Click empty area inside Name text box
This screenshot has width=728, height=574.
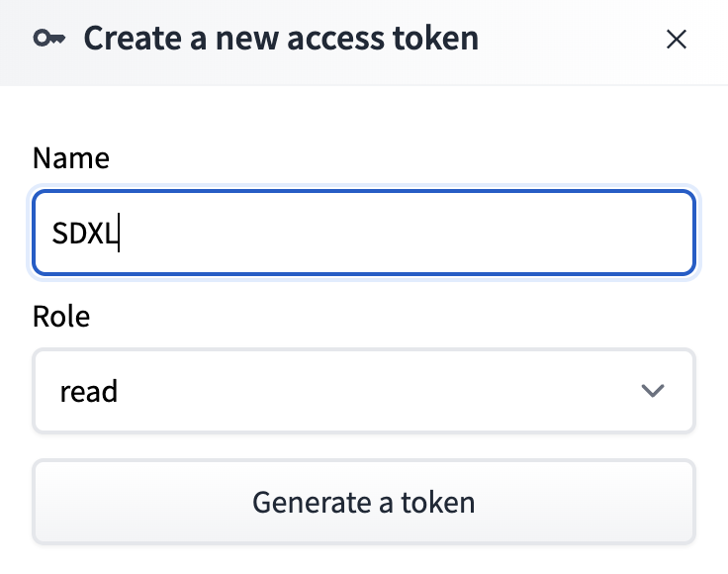tap(404, 233)
